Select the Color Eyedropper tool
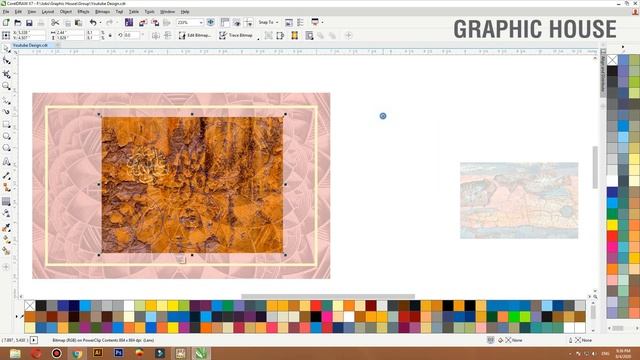The width and height of the screenshot is (640, 360). 7,228
